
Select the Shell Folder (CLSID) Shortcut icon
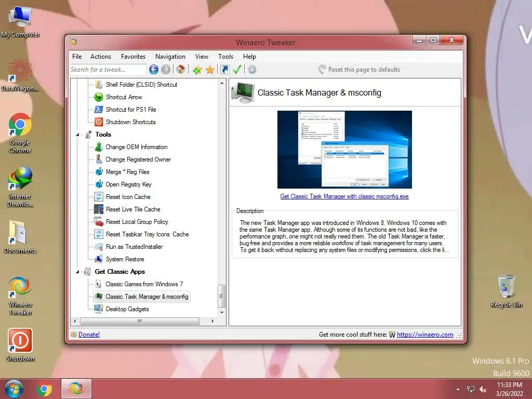tap(99, 85)
